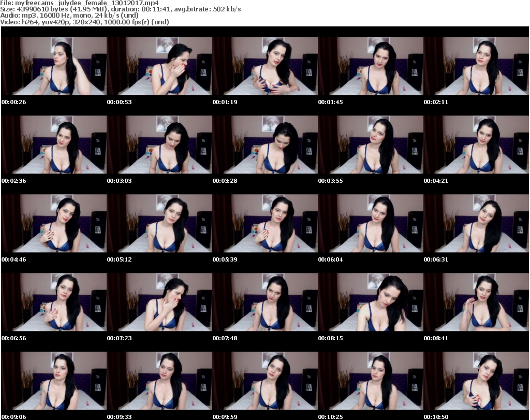Click the thumbnail timestamped 00:00:53
530x420 pixels.
[x=159, y=66]
